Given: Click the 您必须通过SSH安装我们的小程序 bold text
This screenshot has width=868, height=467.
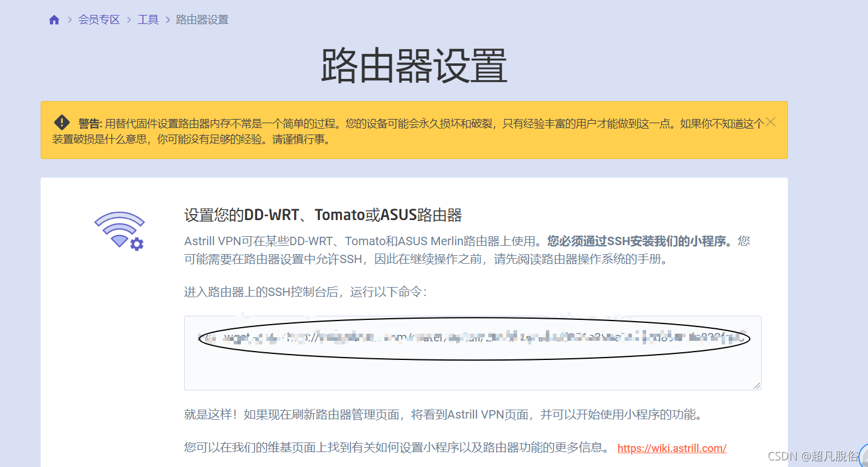Looking at the screenshot, I should click(640, 242).
